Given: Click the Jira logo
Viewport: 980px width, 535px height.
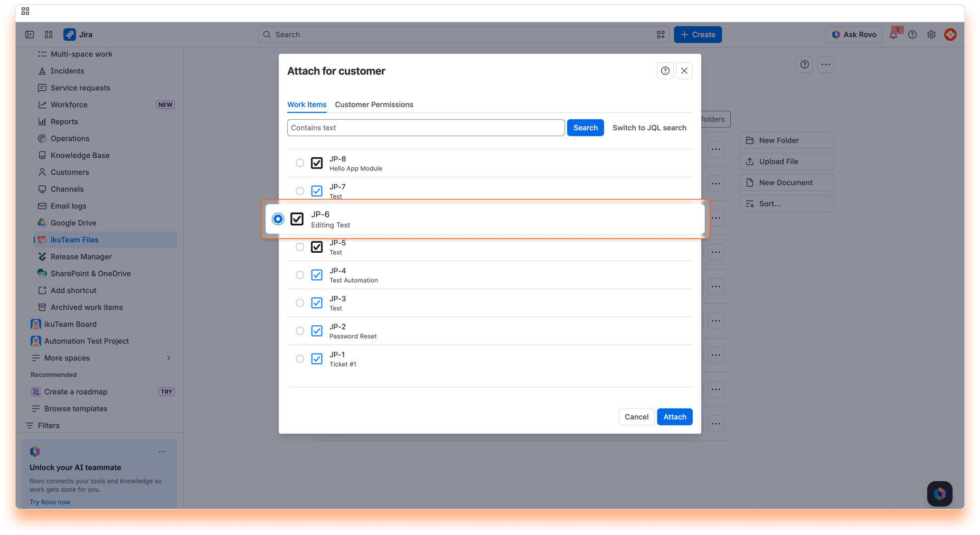Looking at the screenshot, I should 78,35.
